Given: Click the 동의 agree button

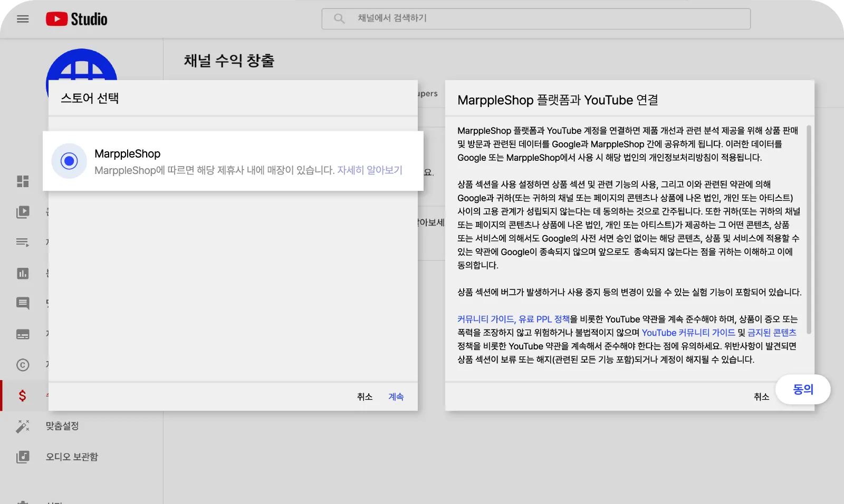Looking at the screenshot, I should pyautogui.click(x=803, y=390).
